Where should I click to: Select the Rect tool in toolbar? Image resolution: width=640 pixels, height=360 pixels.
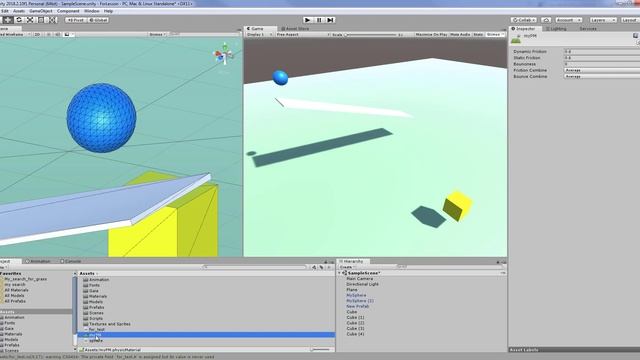[x=41, y=20]
